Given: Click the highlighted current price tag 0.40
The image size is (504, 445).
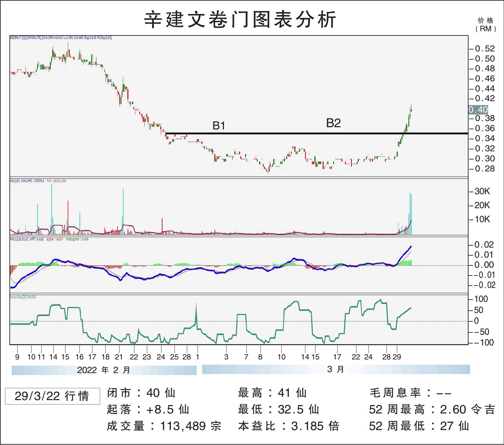Looking at the screenshot, I should (x=478, y=110).
